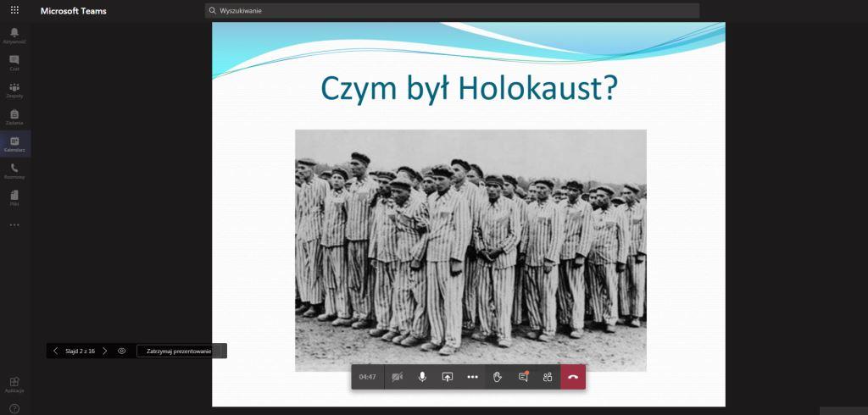Image resolution: width=868 pixels, height=415 pixels.
Task: Click the Help question mark icon
Action: (x=14, y=408)
